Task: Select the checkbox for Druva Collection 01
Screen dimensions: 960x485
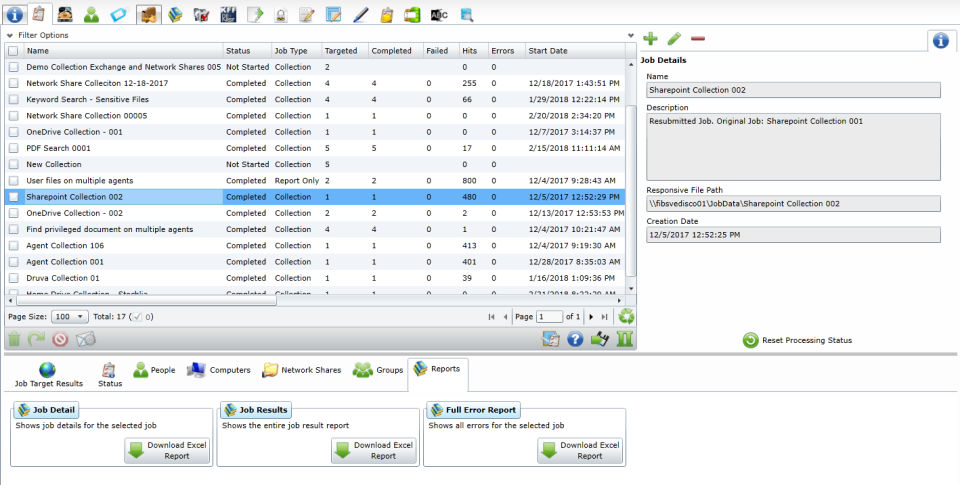Action: click(13, 278)
